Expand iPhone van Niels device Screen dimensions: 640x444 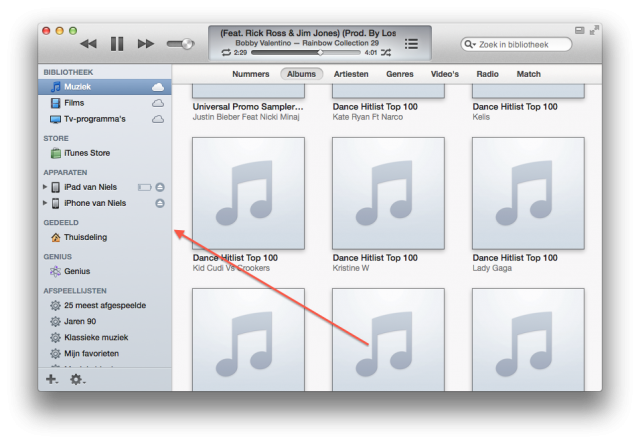tap(45, 203)
